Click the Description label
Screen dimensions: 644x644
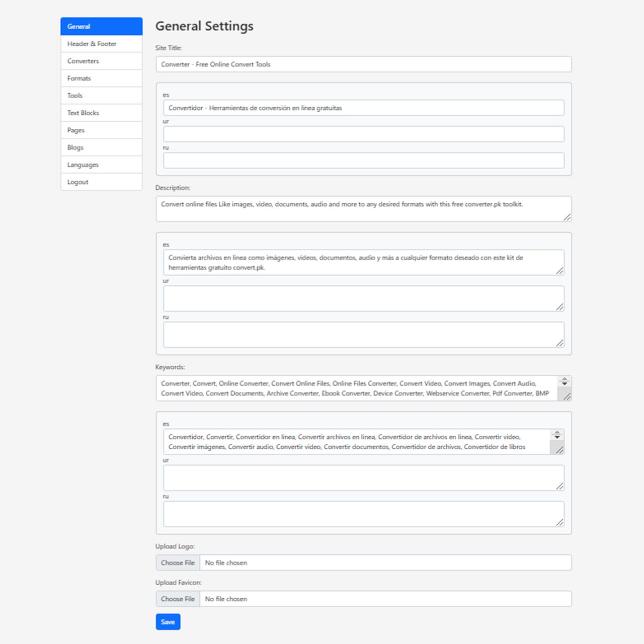tap(173, 188)
